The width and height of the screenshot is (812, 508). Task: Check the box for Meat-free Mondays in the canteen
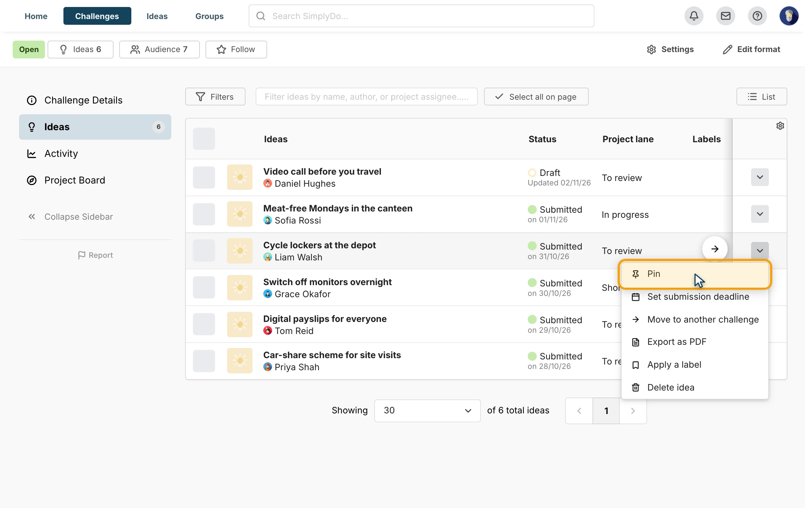[x=204, y=214]
